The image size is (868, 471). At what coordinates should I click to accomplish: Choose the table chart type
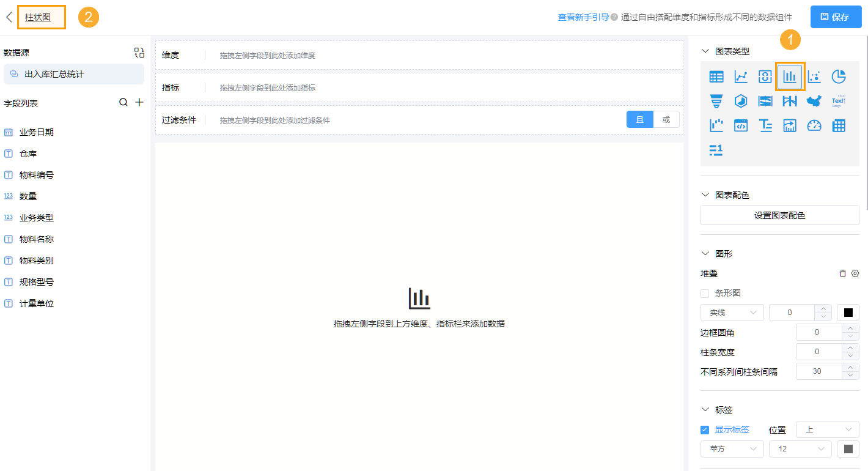click(716, 76)
